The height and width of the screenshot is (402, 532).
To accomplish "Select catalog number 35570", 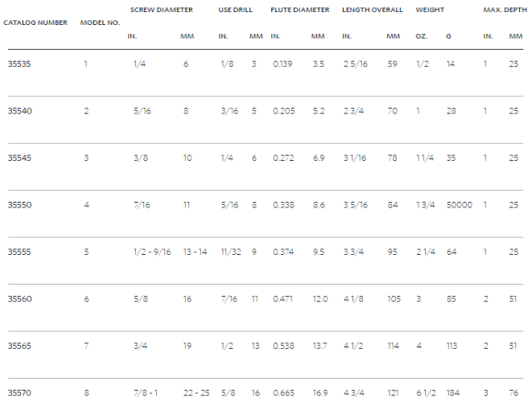I will [x=19, y=393].
